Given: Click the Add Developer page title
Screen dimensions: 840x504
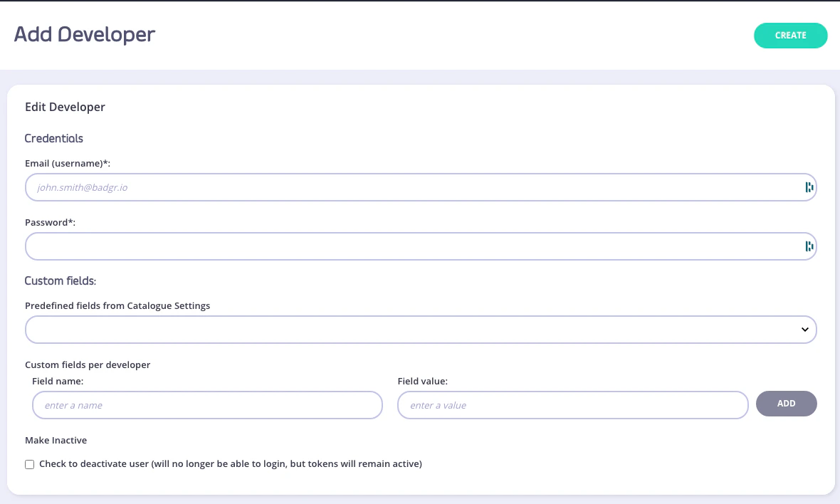Looking at the screenshot, I should tap(84, 34).
